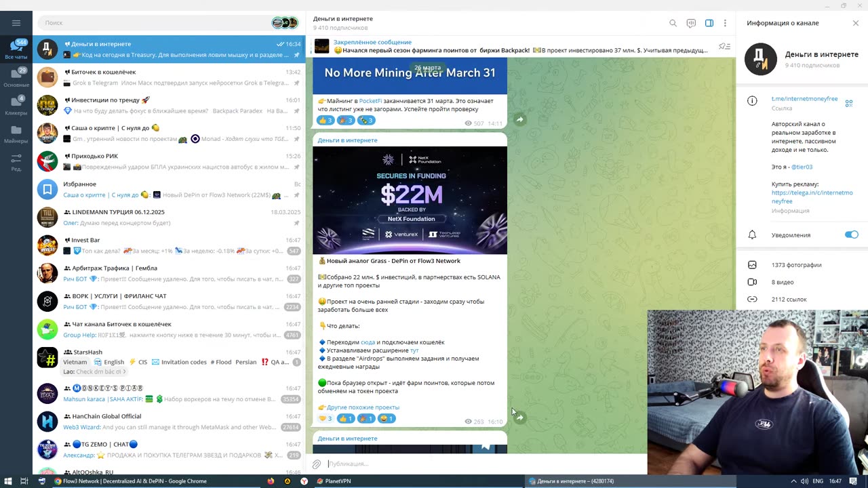This screenshot has height=488, width=868.
Task: Open the 'Инвестиции по тренду' chat
Action: pos(169,105)
